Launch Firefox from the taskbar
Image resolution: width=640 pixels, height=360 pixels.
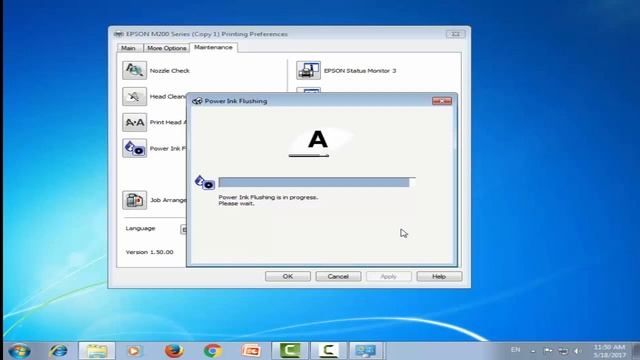point(174,351)
